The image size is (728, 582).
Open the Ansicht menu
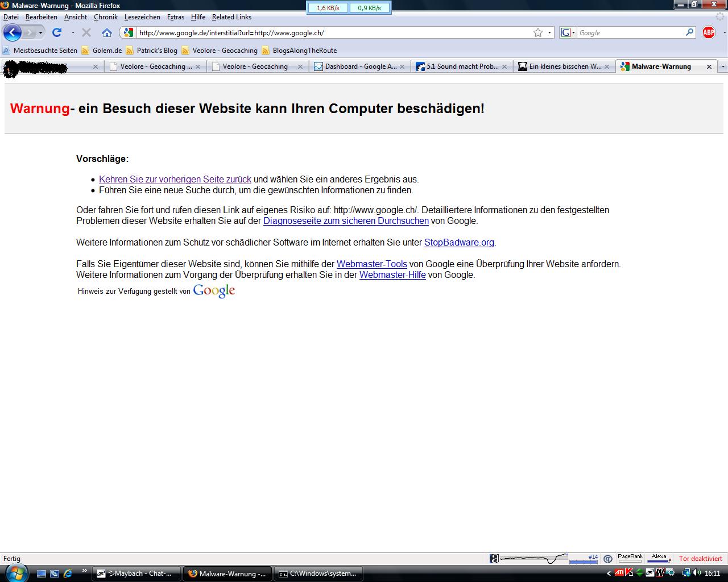click(x=76, y=17)
